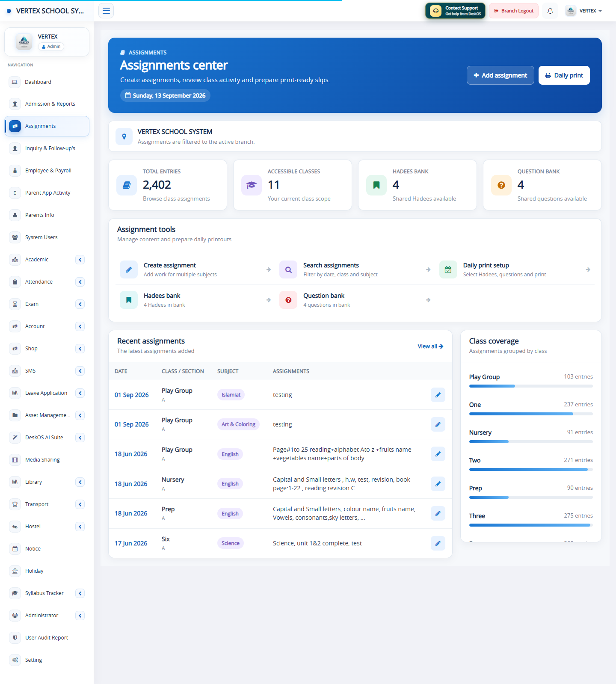
Task: Toggle sidebar with hamburger menu icon
Action: click(x=106, y=11)
